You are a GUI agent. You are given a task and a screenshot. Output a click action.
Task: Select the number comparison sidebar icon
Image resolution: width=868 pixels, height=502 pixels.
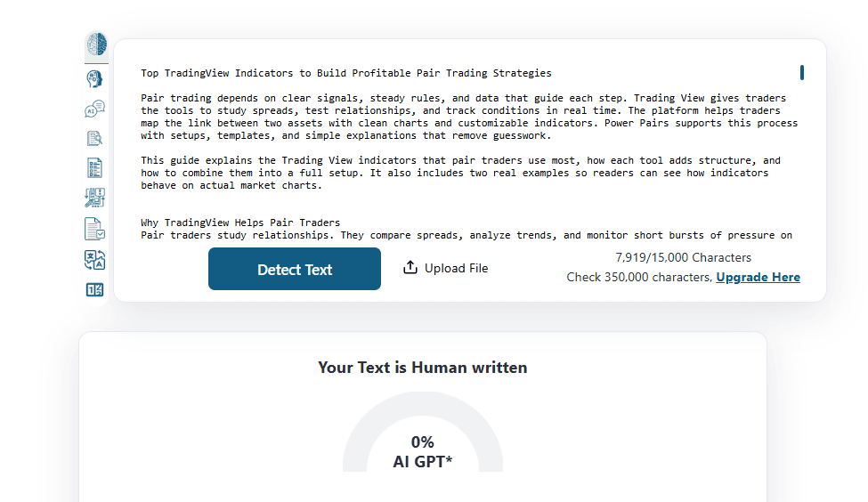point(95,289)
